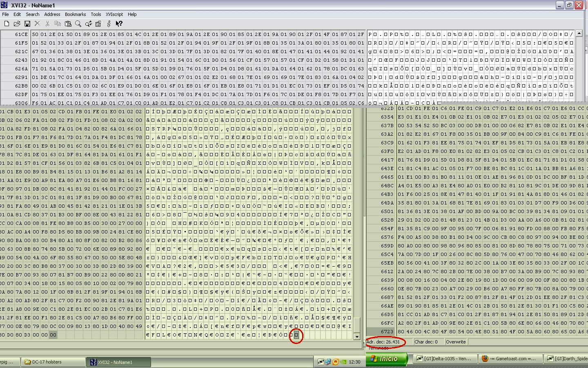
Task: Select address row 62B8
Action: click(16, 86)
